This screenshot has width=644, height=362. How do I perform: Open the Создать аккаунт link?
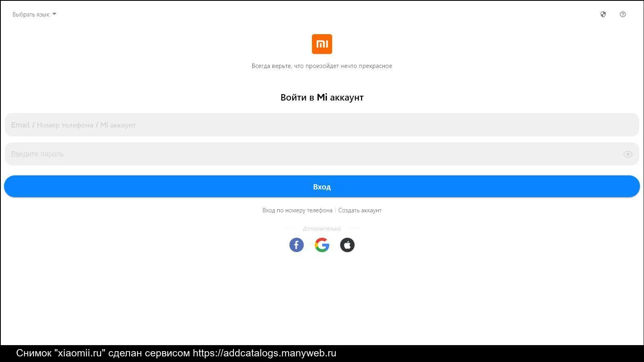360,210
